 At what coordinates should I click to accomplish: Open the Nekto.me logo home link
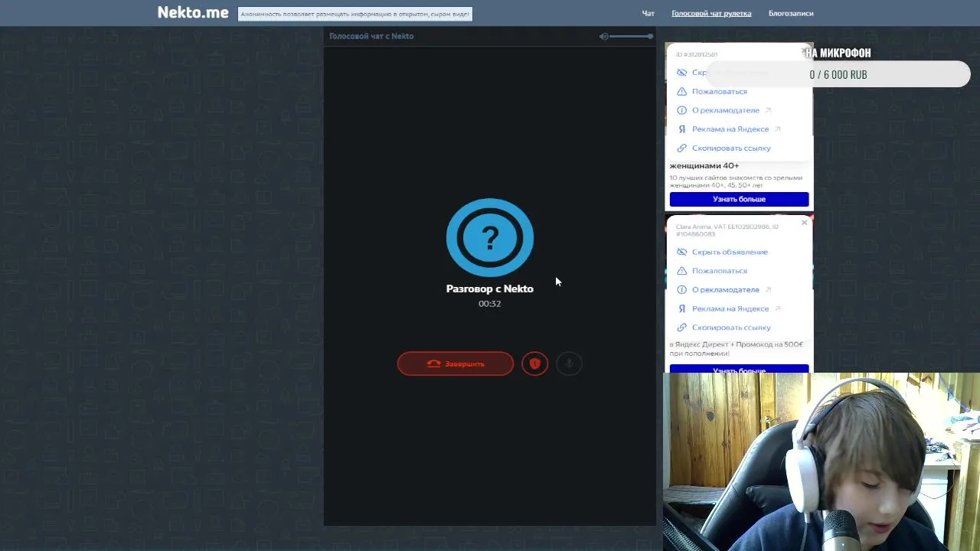click(193, 12)
